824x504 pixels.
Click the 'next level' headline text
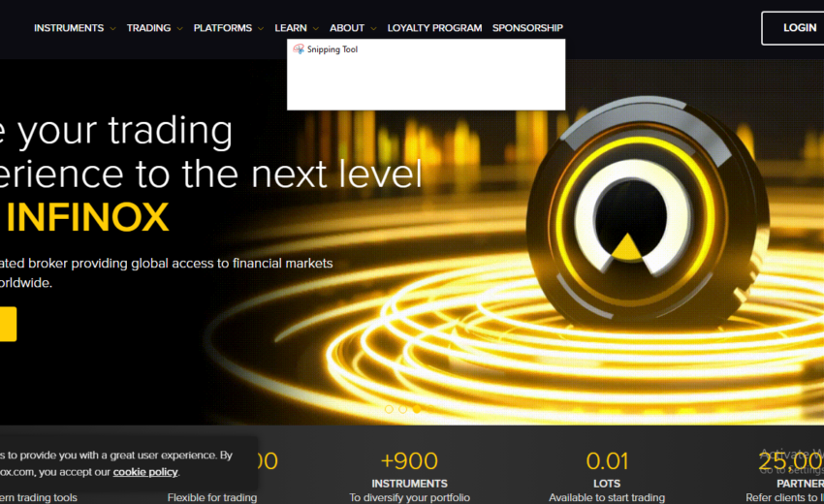coord(336,173)
